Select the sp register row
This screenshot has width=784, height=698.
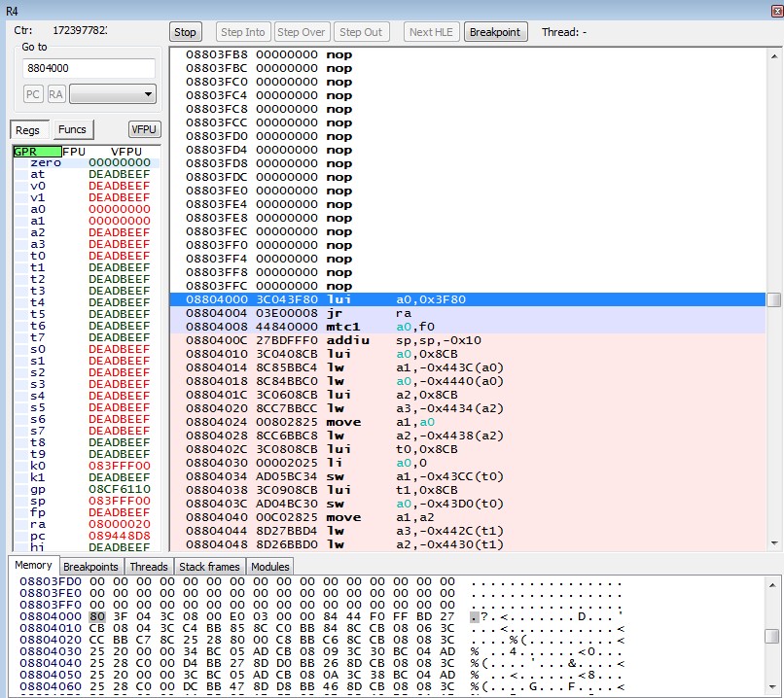83,501
